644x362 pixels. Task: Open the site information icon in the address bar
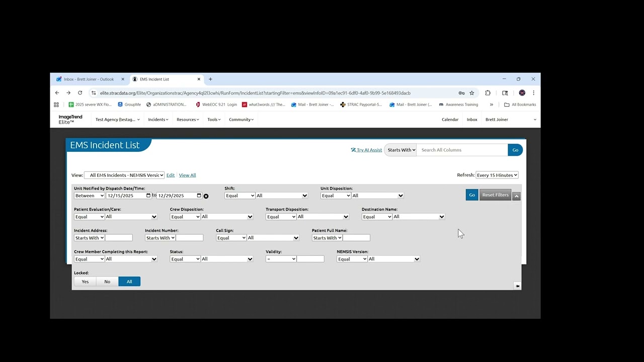point(94,93)
